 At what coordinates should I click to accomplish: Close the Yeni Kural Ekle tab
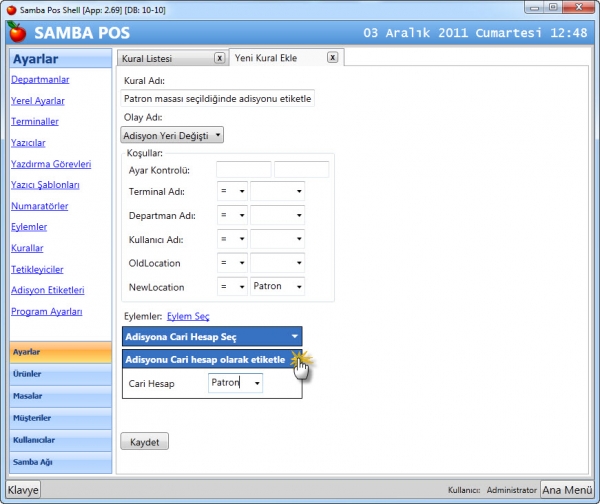(x=333, y=57)
